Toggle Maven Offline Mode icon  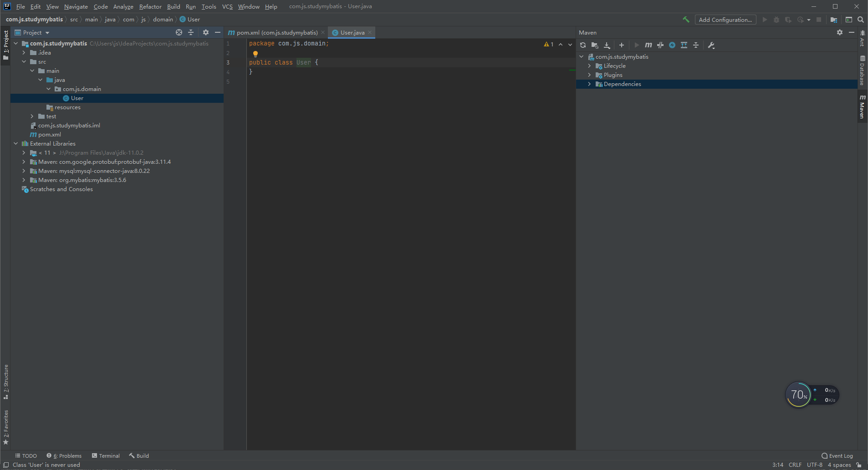point(660,45)
